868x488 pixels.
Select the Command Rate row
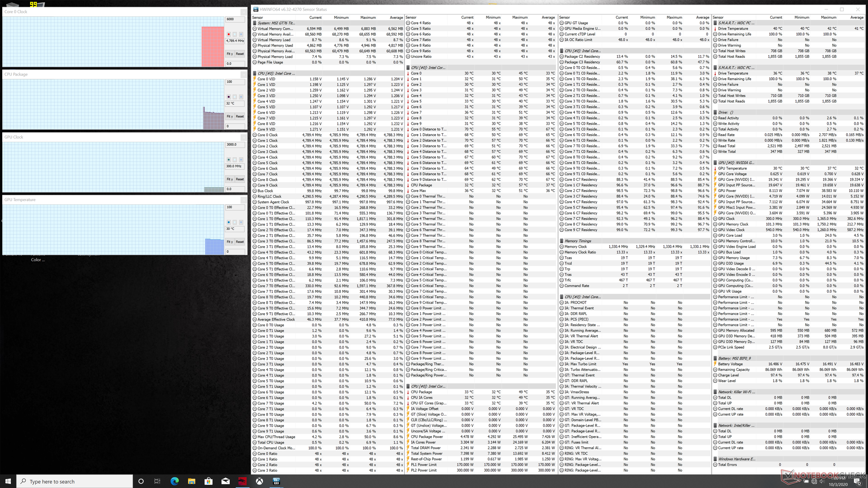pyautogui.click(x=636, y=286)
